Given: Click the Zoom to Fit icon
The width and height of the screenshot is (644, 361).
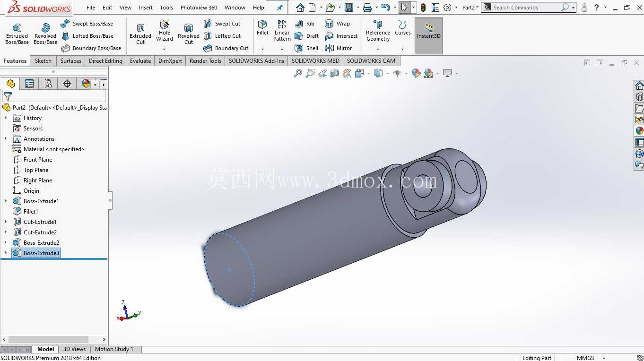Looking at the screenshot, I should pyautogui.click(x=297, y=73).
